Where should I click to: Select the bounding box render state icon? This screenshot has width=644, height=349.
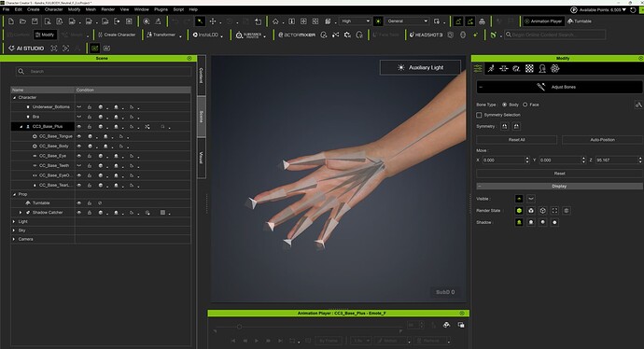point(555,211)
